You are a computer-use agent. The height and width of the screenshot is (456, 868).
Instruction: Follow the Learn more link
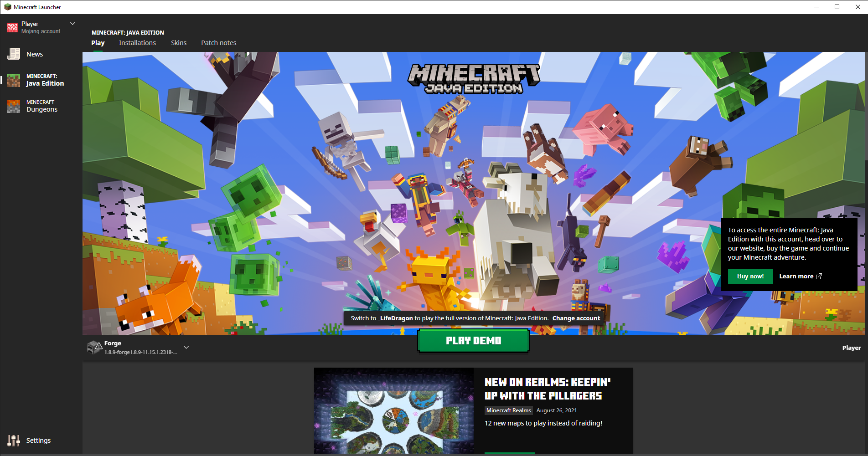(x=796, y=277)
